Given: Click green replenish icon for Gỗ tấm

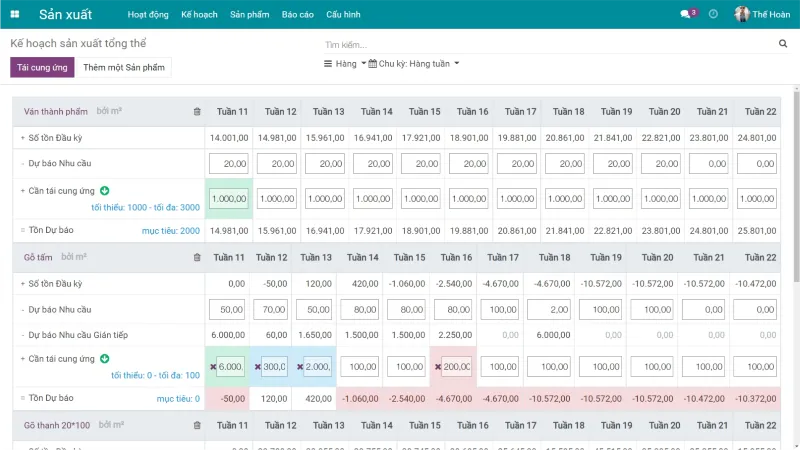Looking at the screenshot, I should coord(105,359).
